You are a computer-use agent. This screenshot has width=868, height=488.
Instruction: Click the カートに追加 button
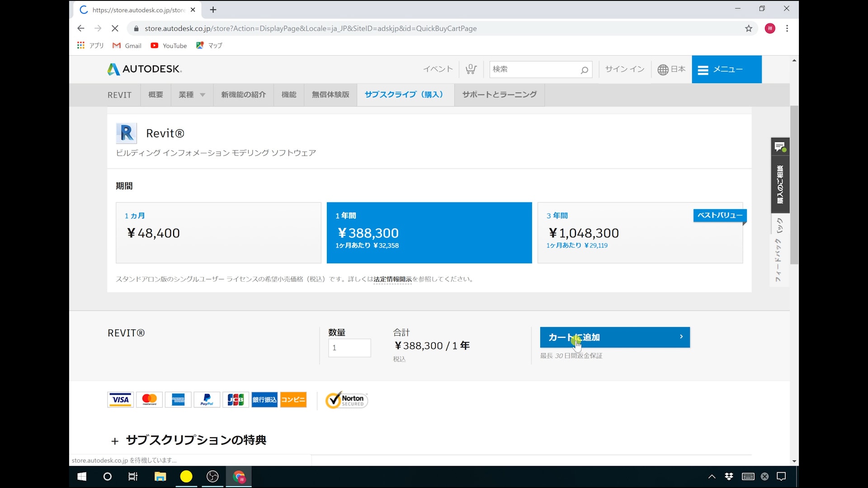(x=614, y=337)
